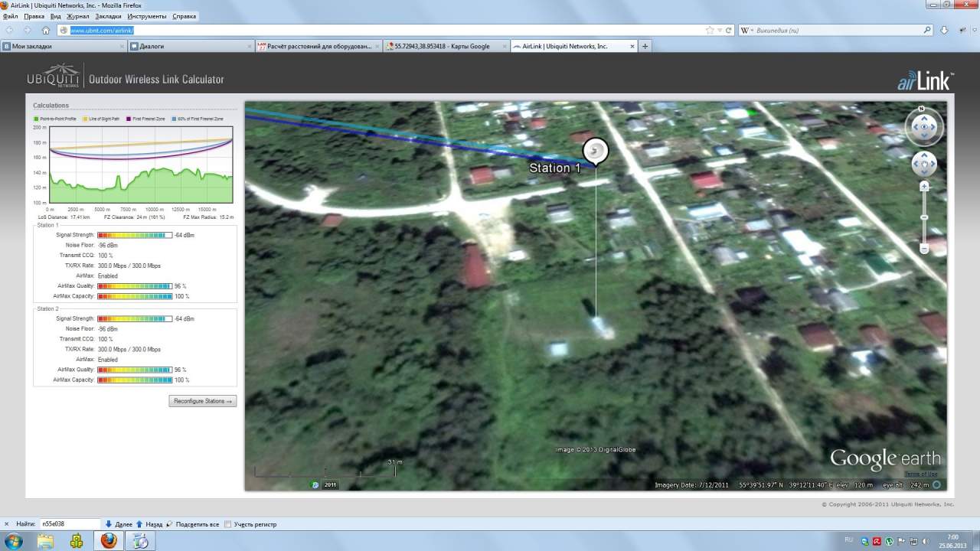Click the 'FZ Max Radius: 15.2 m' readout
This screenshot has width=980, height=551.
tap(208, 217)
